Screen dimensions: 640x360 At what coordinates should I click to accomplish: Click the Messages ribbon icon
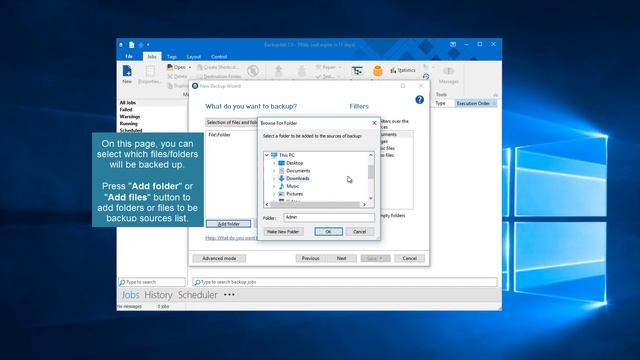(x=449, y=75)
